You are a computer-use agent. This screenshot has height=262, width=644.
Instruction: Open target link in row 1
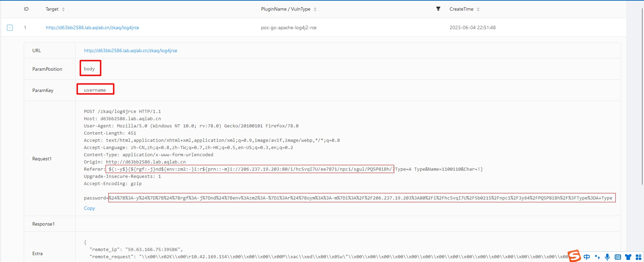[93, 27]
